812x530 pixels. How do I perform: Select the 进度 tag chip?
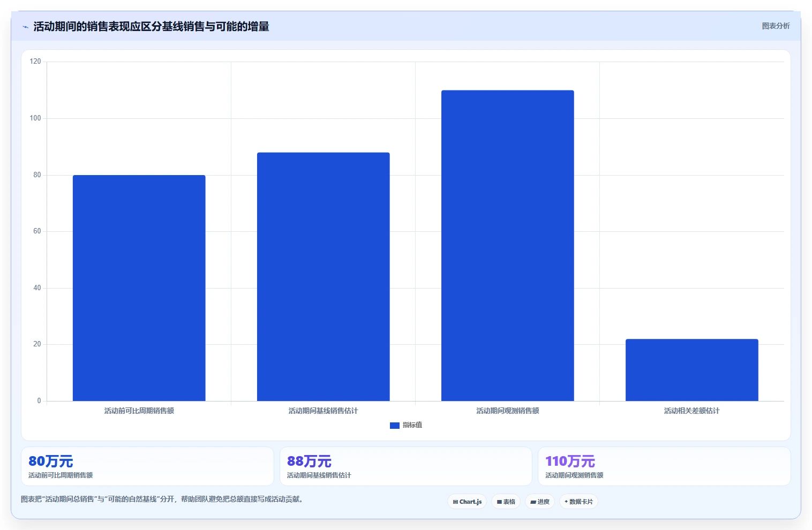click(540, 502)
